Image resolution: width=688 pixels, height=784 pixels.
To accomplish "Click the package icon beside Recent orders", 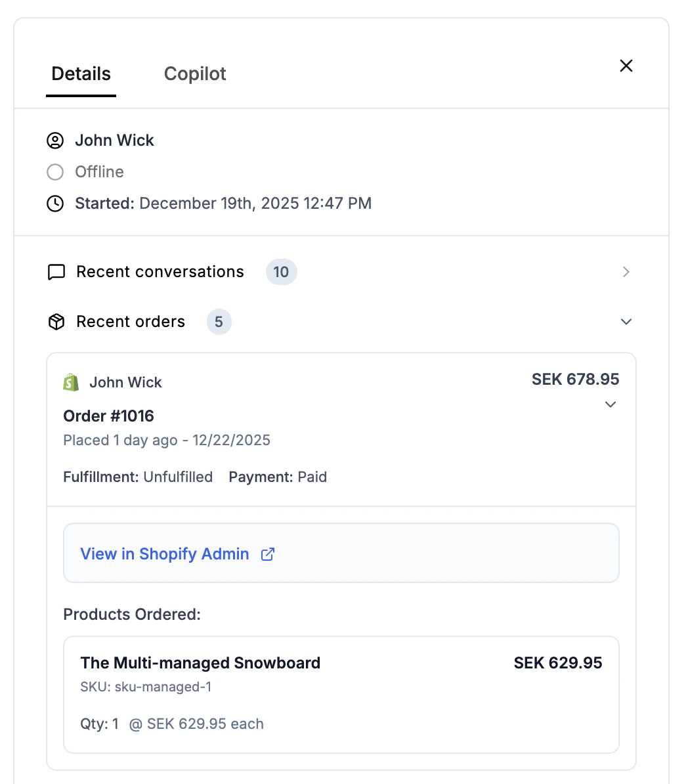I will coord(56,322).
